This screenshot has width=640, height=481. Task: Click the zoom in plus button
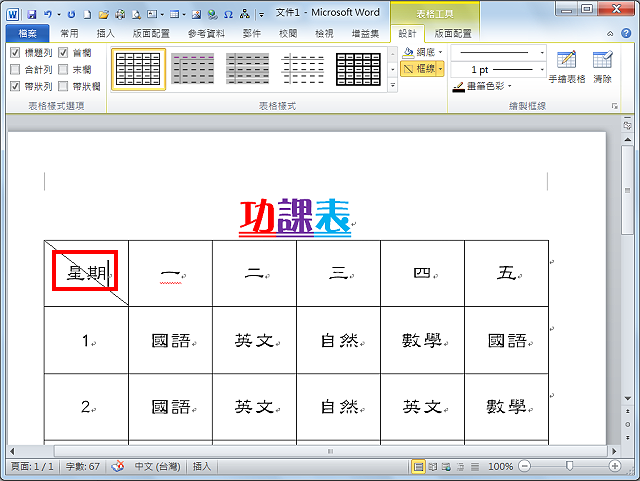coord(615,466)
